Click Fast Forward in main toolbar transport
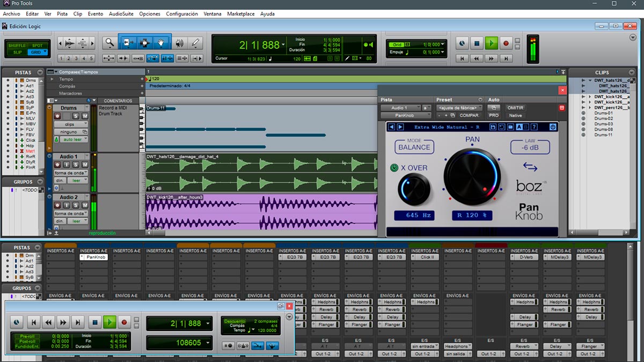 coord(491,58)
